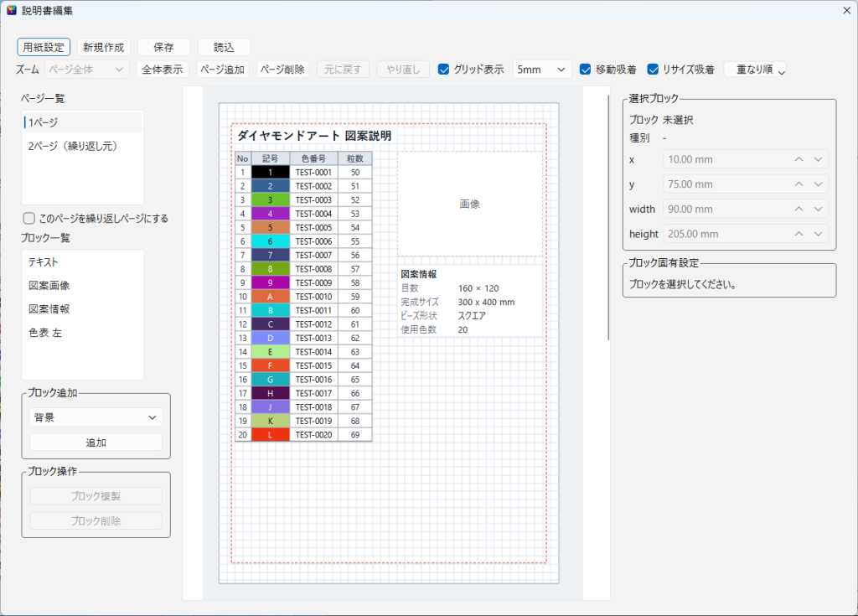Open the 5mm grid size dropdown
Image resolution: width=858 pixels, height=616 pixels.
[542, 70]
